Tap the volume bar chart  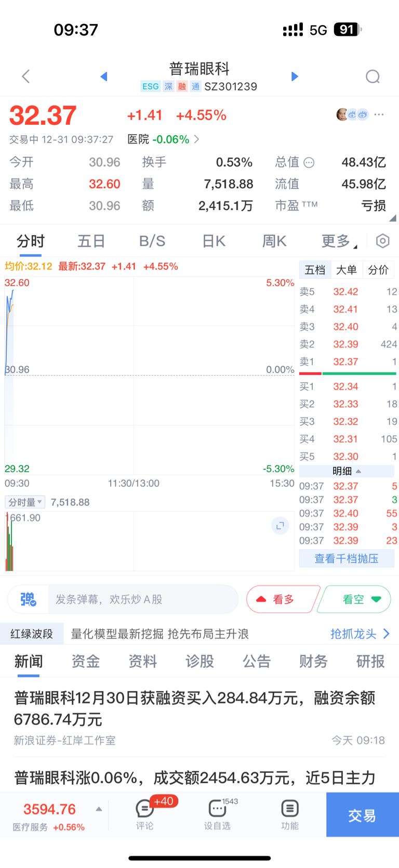pyautogui.click(x=150, y=541)
